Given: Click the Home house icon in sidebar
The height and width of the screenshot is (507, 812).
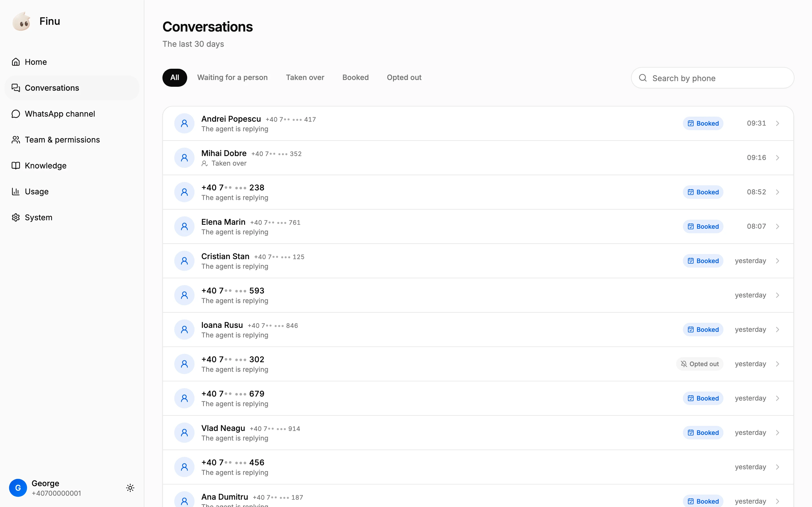Looking at the screenshot, I should pyautogui.click(x=16, y=62).
